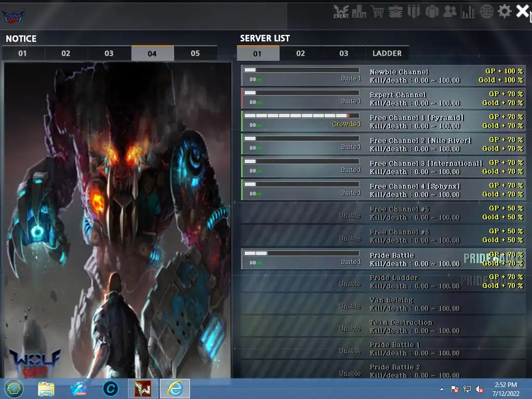Join the Pride Battle channel

[x=383, y=259]
